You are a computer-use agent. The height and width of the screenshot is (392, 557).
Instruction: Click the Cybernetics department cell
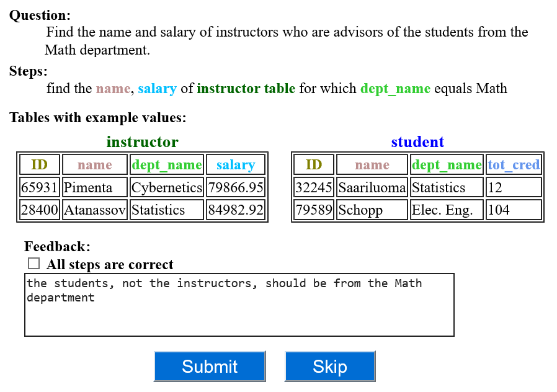[x=167, y=187]
